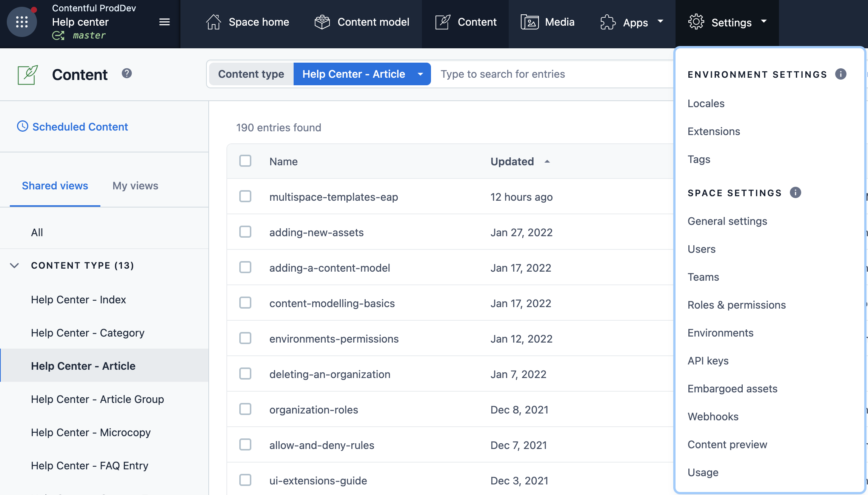
Task: Sort entries by Name column header
Action: tap(283, 161)
